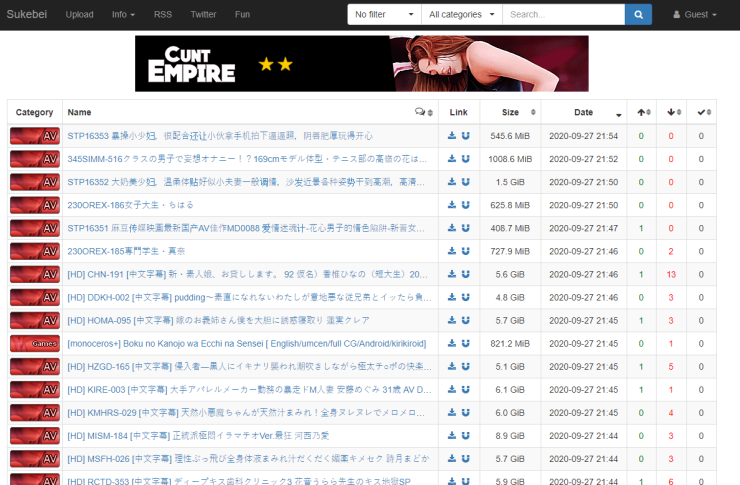Select the 8.9 GiB size cell
This screenshot has height=485, width=740.
510,436
